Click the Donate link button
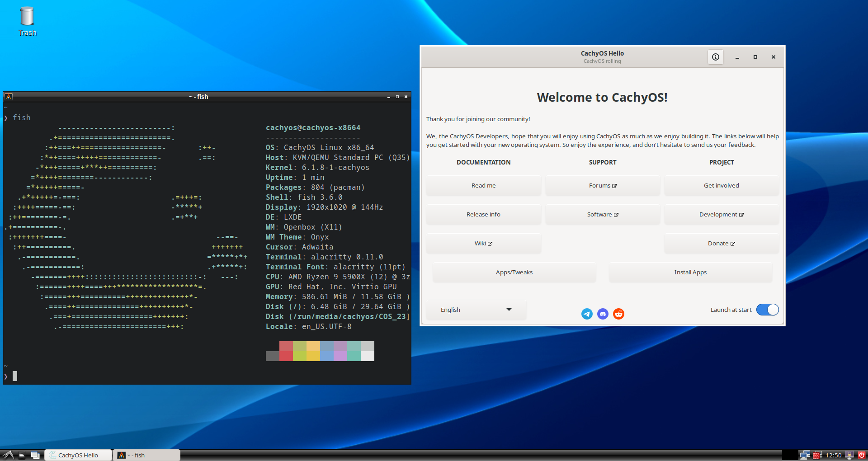868x461 pixels. click(x=721, y=243)
